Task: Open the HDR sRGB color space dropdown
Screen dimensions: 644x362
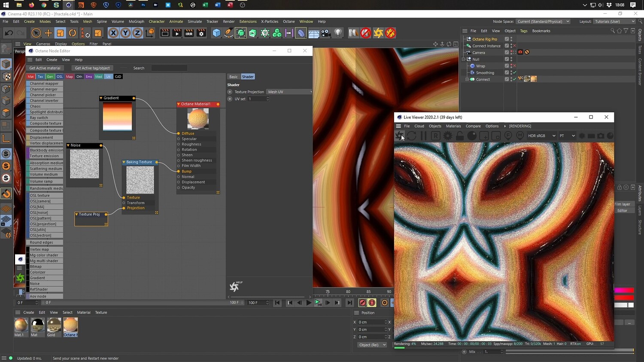Action: (541, 136)
